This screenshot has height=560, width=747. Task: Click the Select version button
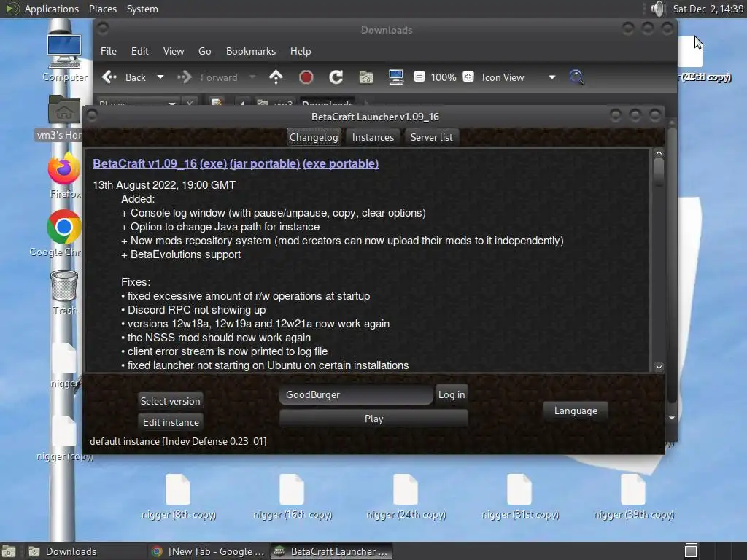click(x=170, y=401)
